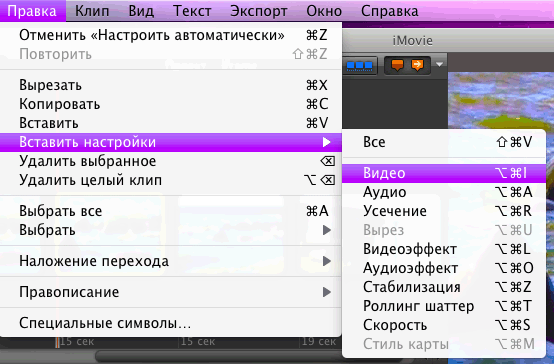Choose Удалить выбранное
Viewport: 554px width, 364px height.
click(171, 162)
